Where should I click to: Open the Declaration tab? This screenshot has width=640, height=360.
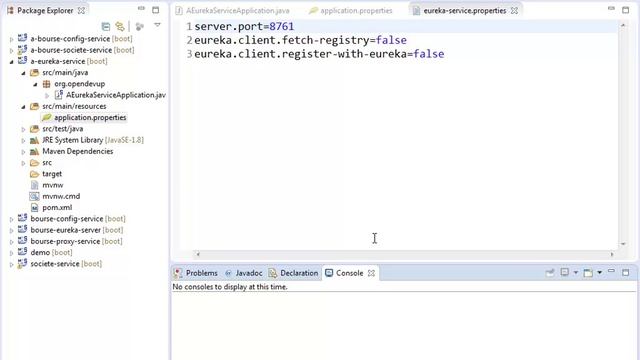click(293, 273)
